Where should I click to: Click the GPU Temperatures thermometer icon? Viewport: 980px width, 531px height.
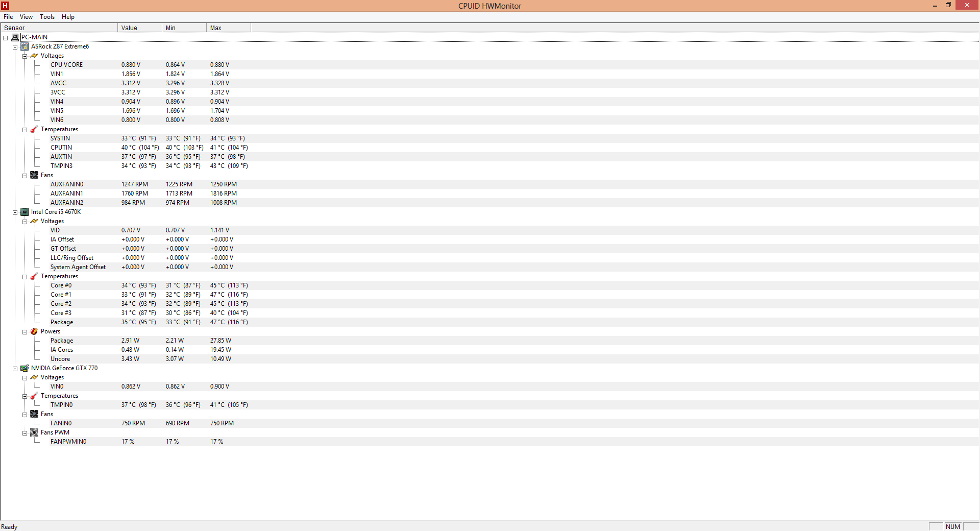[x=34, y=396]
